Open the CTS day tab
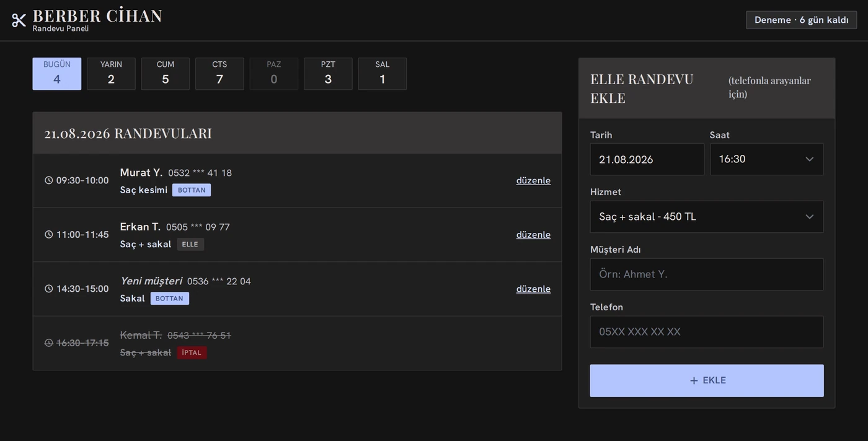Screen dimensions: 868x441 pyautogui.click(x=219, y=74)
